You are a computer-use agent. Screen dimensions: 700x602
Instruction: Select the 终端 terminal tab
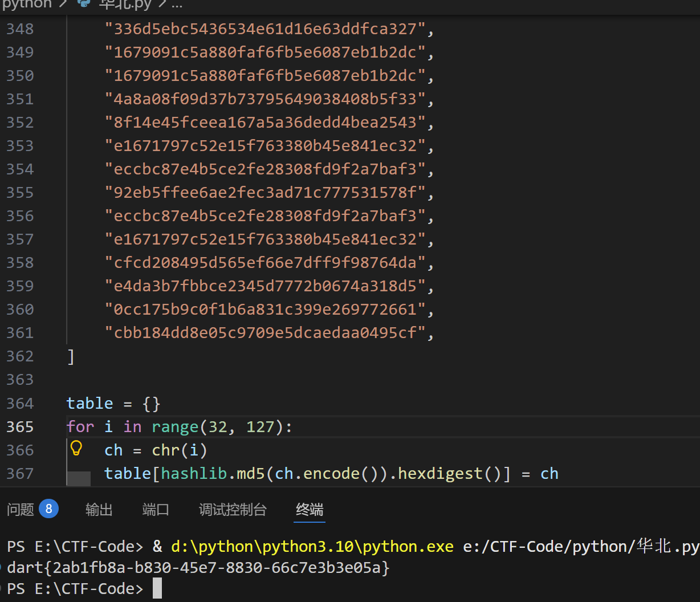click(310, 509)
